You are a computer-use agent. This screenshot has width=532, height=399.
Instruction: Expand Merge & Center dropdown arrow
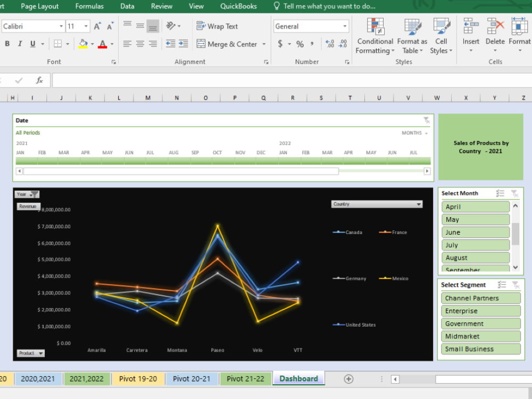tap(264, 44)
